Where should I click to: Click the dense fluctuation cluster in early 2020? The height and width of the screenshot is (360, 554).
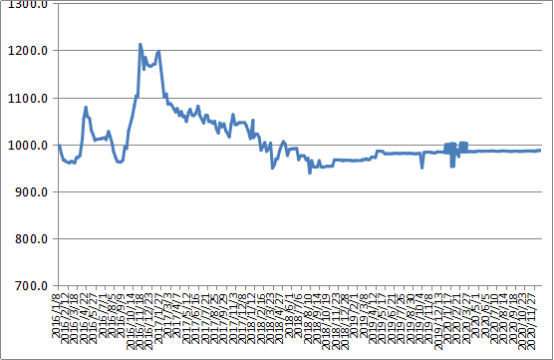coord(456,154)
